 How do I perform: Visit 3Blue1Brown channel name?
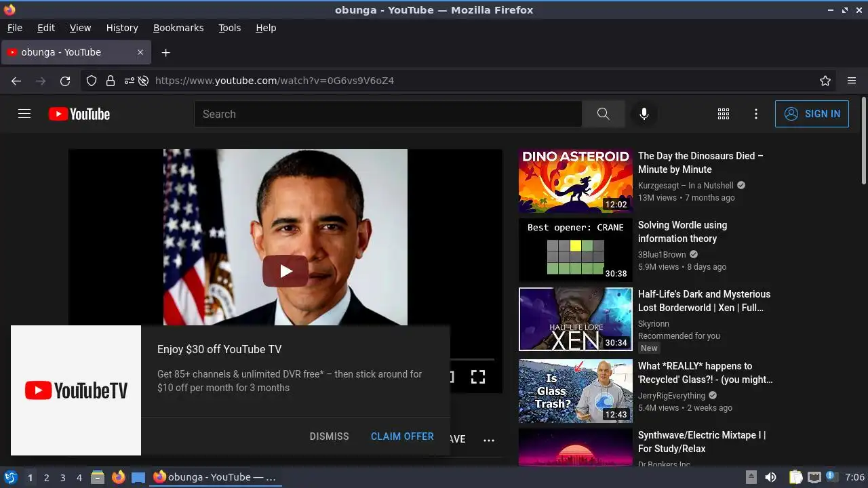click(662, 255)
